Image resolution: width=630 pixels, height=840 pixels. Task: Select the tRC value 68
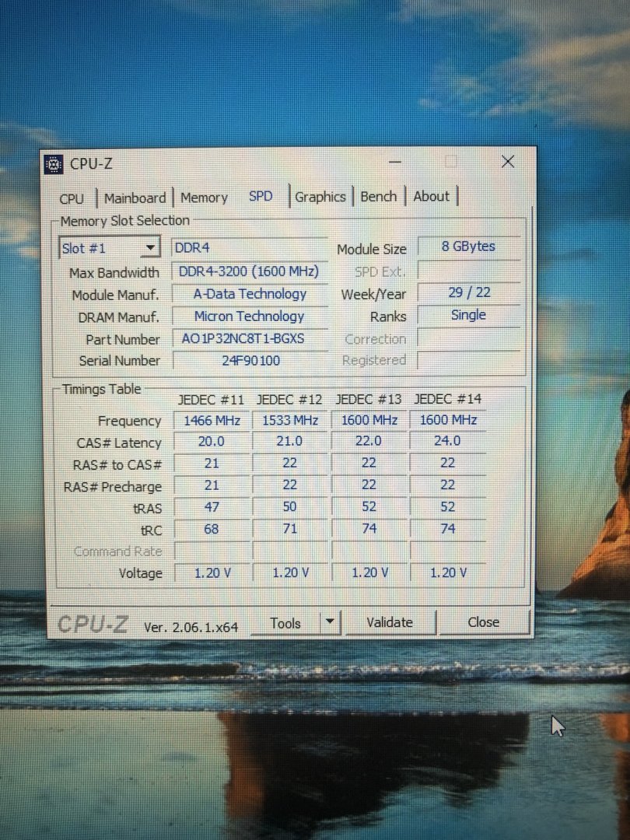pos(212,530)
